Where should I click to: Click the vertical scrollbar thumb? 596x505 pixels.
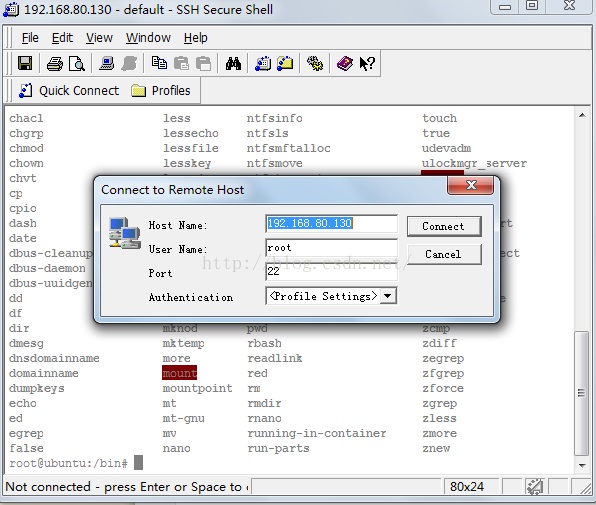tap(582, 393)
